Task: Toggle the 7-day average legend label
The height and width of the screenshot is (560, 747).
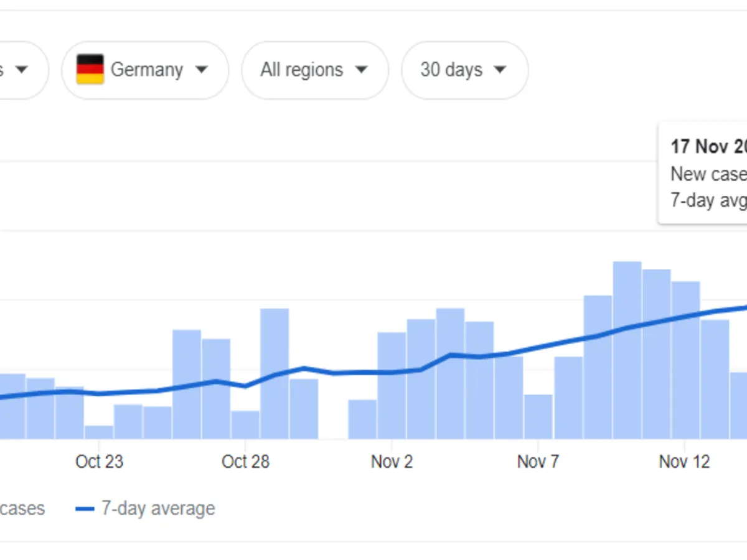Action: (x=158, y=509)
